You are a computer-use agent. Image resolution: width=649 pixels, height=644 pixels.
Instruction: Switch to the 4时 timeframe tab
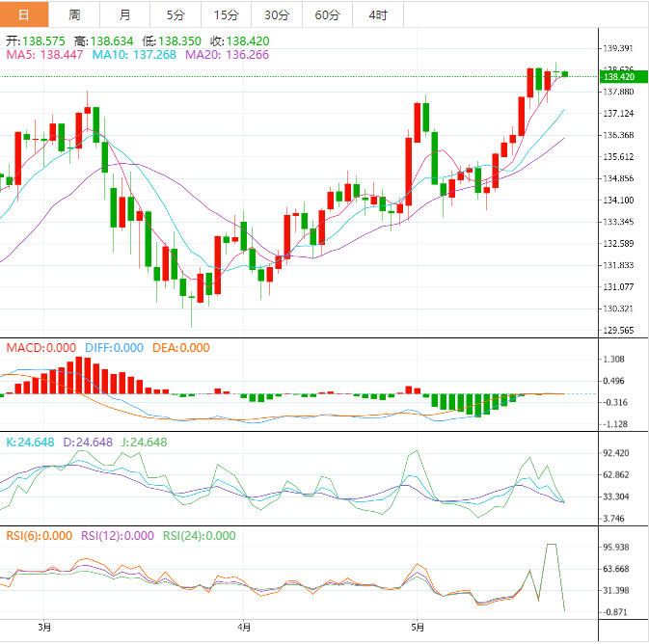pos(378,14)
